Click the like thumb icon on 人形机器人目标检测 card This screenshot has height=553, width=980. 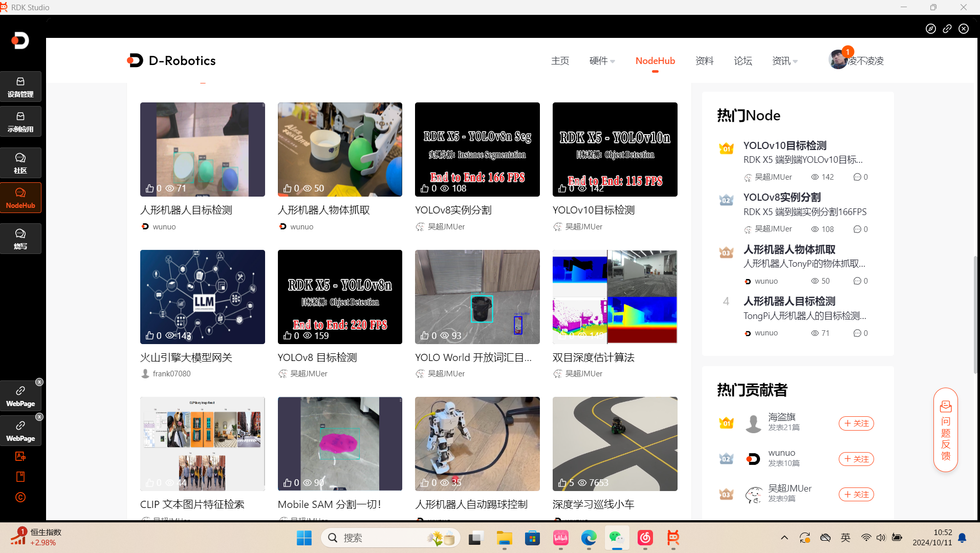(x=149, y=188)
